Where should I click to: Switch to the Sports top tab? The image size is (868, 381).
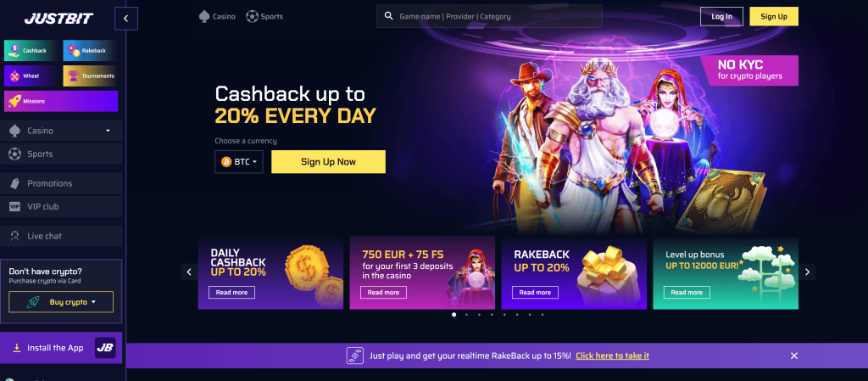click(x=264, y=17)
